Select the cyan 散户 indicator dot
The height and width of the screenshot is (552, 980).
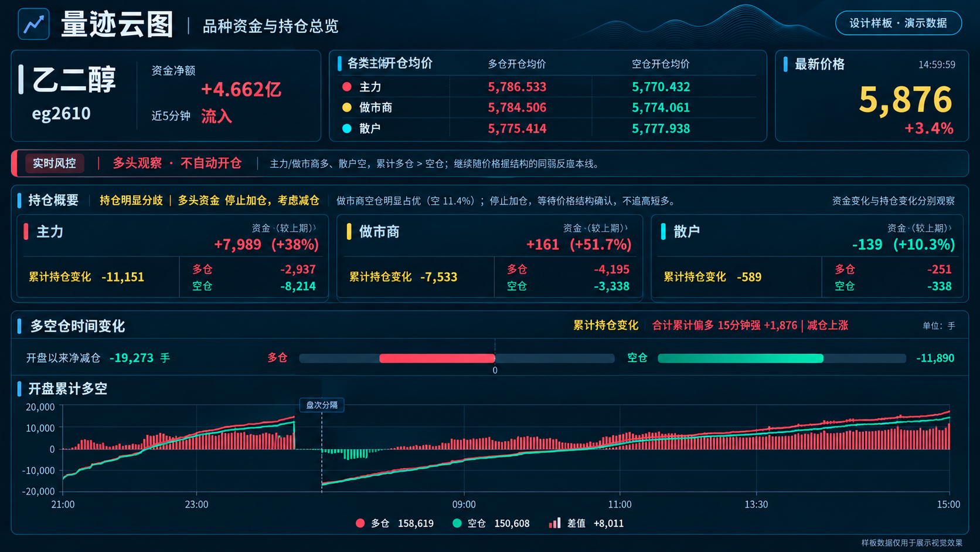click(347, 128)
